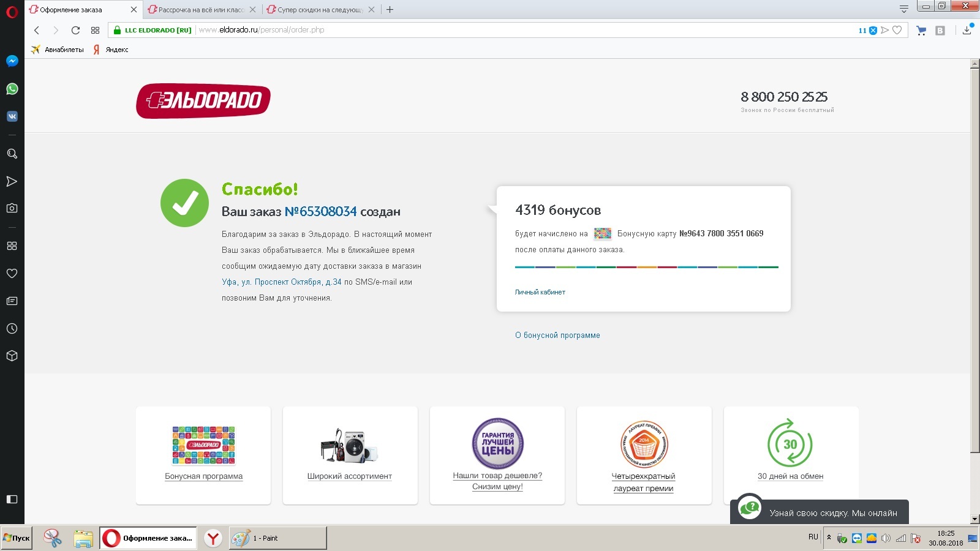Open Speed Dial from sidebar
This screenshot has width=980, height=551.
(x=12, y=246)
